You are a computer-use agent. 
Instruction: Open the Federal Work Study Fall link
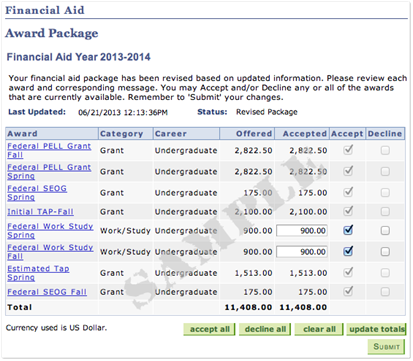pyautogui.click(x=50, y=252)
